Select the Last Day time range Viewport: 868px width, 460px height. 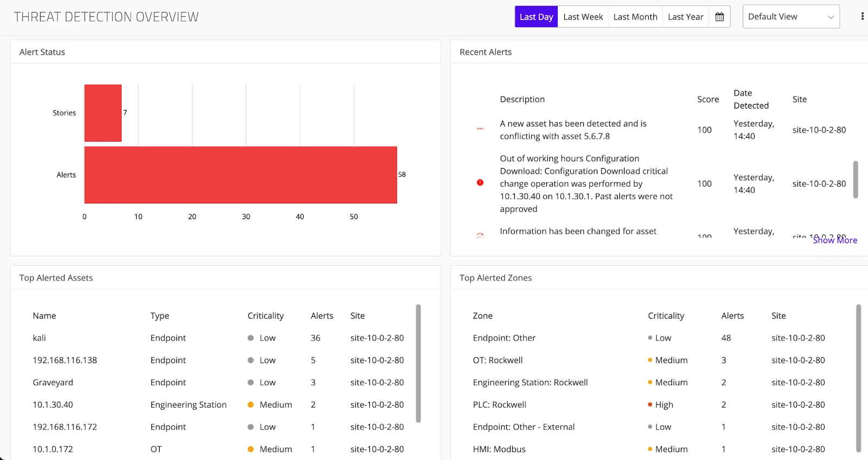(x=536, y=17)
